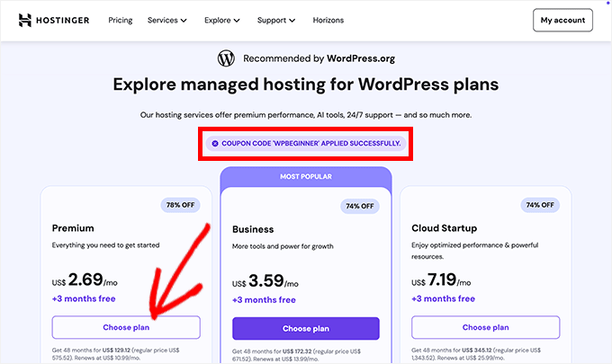The height and width of the screenshot is (364, 612).
Task: Choose the Premium plan
Action: coord(126,327)
